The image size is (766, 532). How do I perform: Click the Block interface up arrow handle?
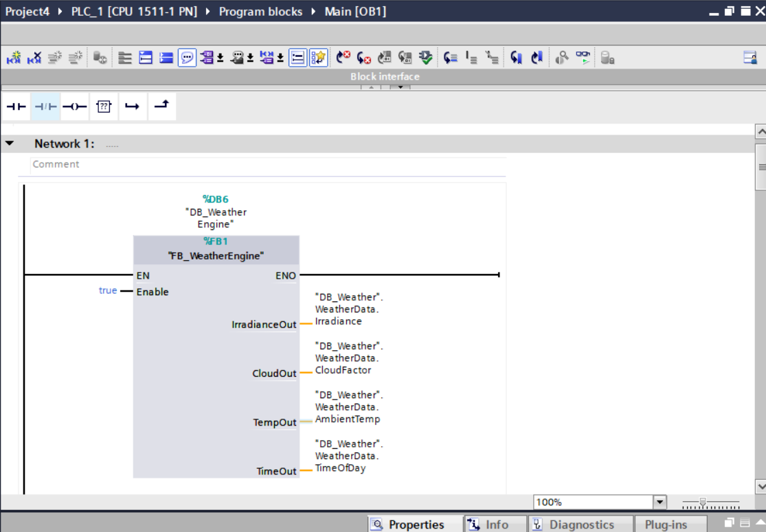[371, 87]
